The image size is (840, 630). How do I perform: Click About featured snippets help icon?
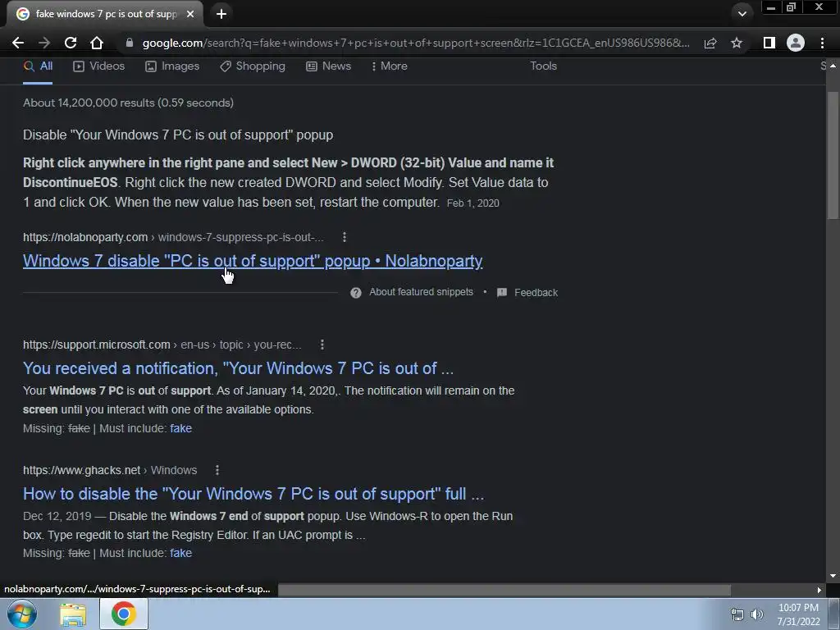click(x=356, y=293)
